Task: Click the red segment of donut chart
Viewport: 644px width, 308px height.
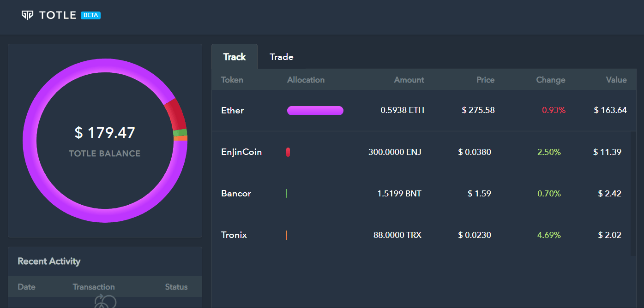Action: tap(175, 115)
